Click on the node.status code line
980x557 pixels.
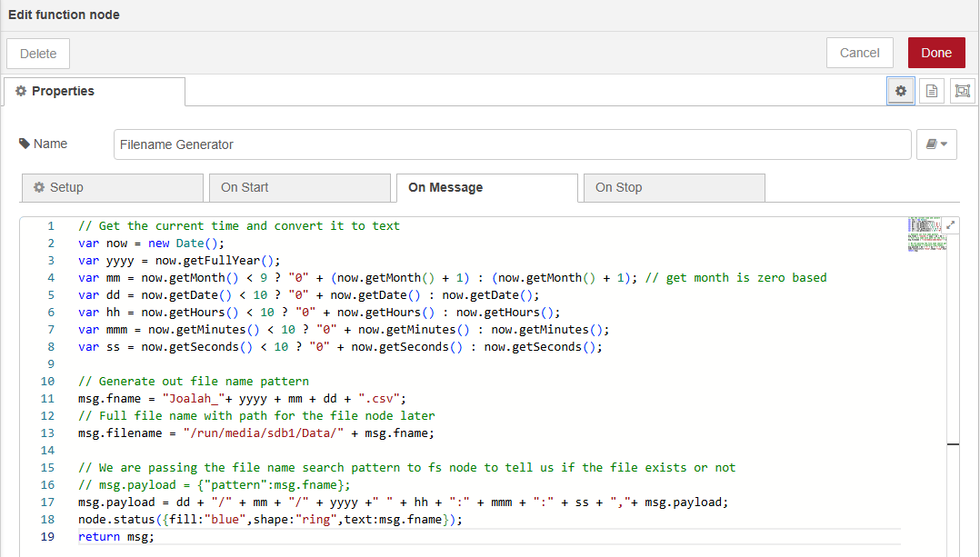[x=270, y=520]
